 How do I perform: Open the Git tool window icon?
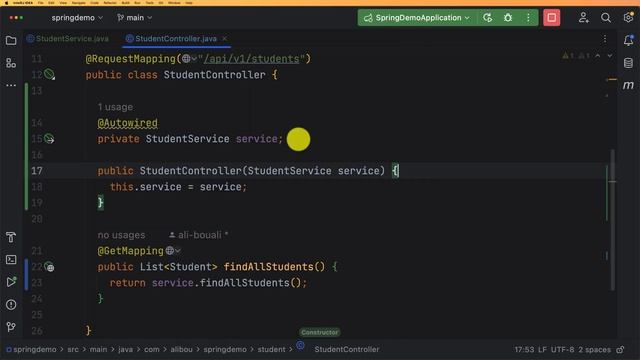click(11, 327)
